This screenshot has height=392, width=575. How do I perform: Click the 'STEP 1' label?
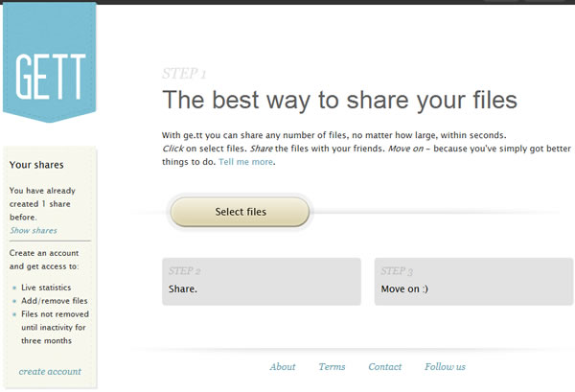tap(184, 74)
